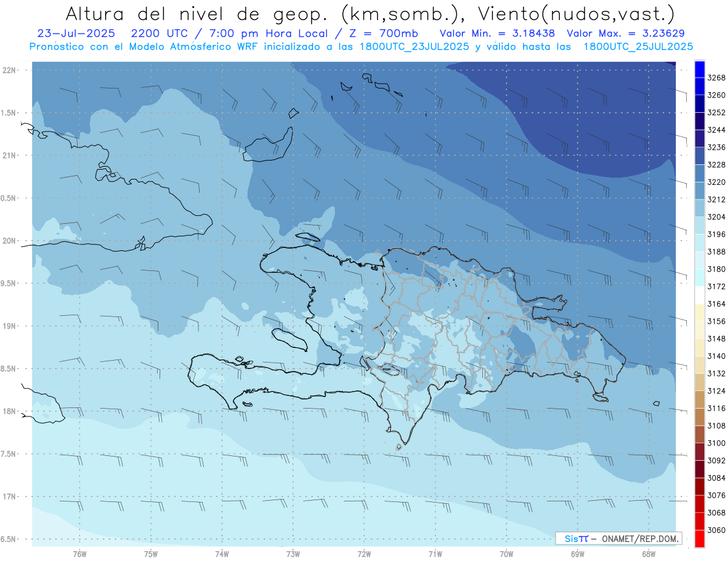Pick the color band between 3220 and 3228
The image size is (728, 562).
(x=699, y=173)
